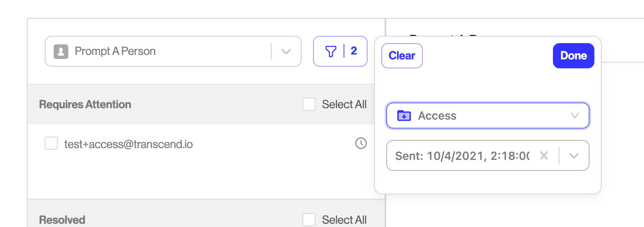The image size is (644, 227).
Task: Expand the Prompt A Person dropdown chevron
Action: point(286,52)
